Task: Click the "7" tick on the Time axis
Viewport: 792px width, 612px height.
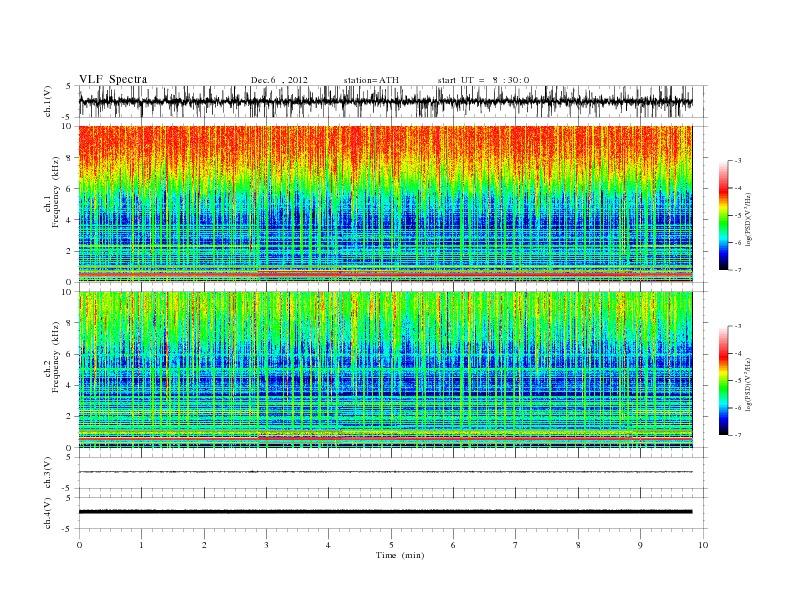Action: pos(516,545)
